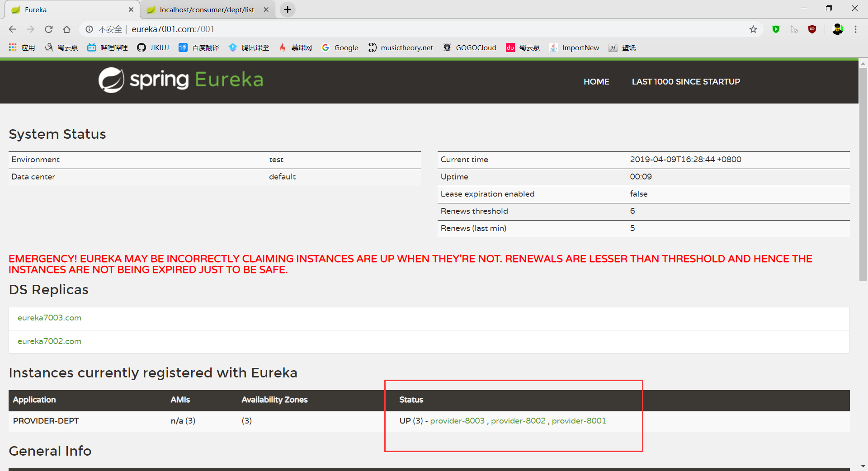Click the browser forward arrow
Image resolution: width=868 pixels, height=471 pixels.
click(x=30, y=29)
